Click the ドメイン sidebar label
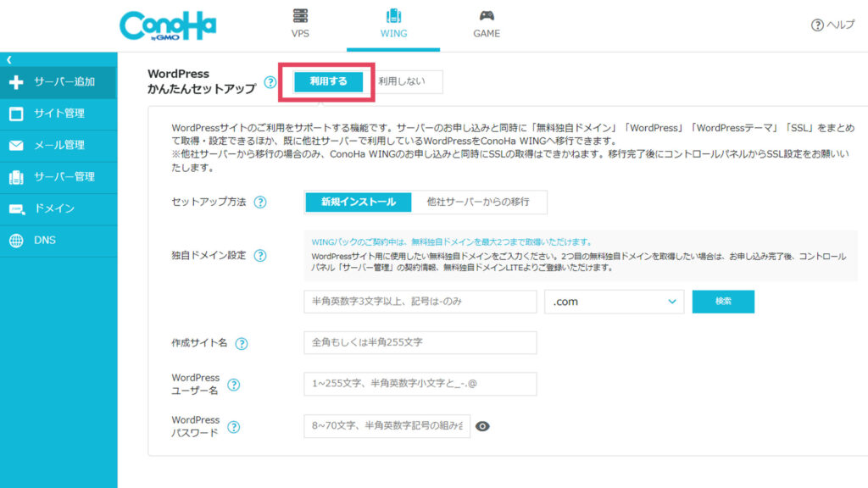The height and width of the screenshot is (488, 868). click(54, 208)
